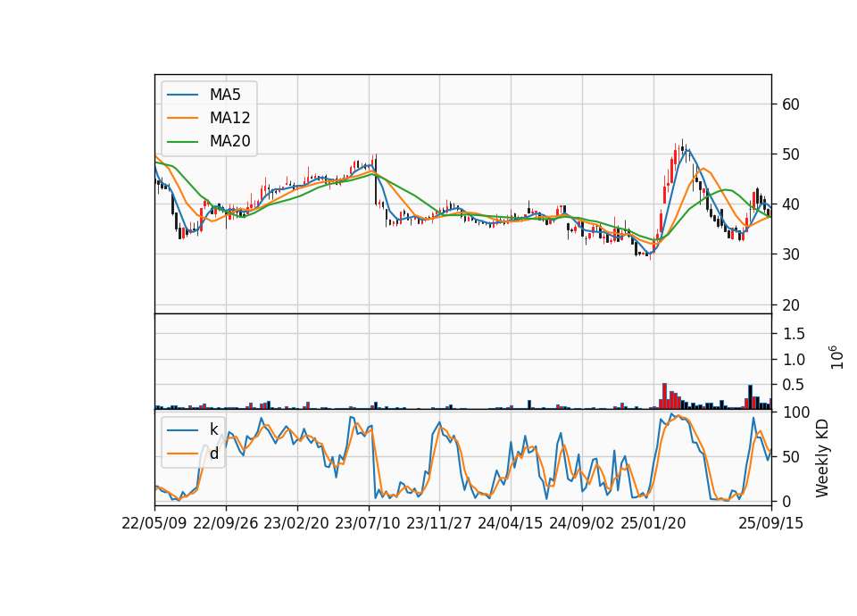Click the orange MA12 legend line sample
Viewport: 857px width, 616px height.
[182, 118]
